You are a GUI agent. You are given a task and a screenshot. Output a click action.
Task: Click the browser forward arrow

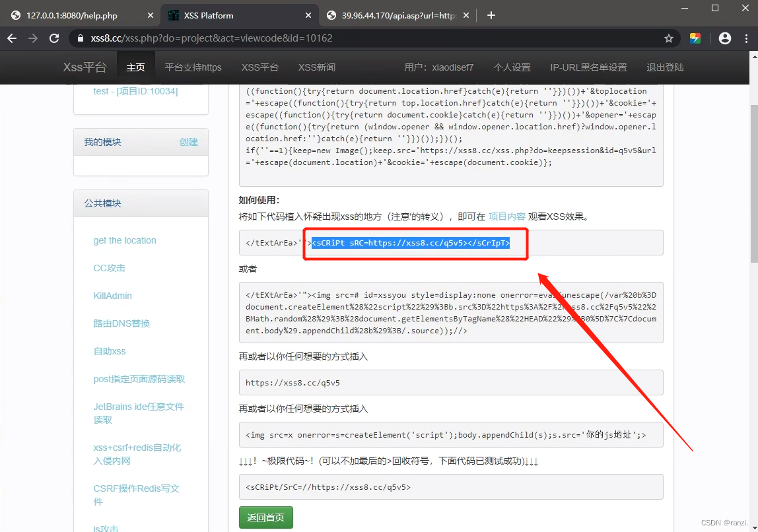point(33,38)
